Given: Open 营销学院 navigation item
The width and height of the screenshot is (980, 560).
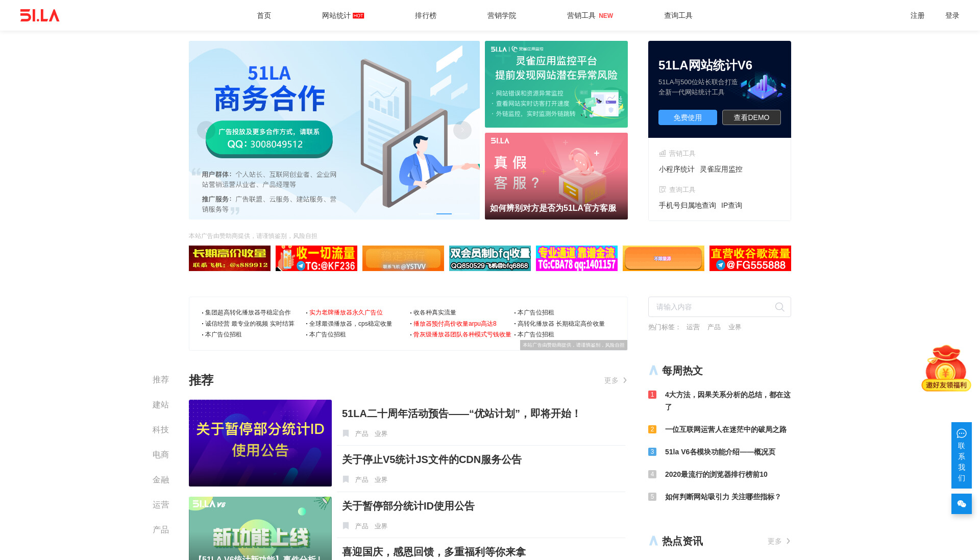Looking at the screenshot, I should coord(502,15).
